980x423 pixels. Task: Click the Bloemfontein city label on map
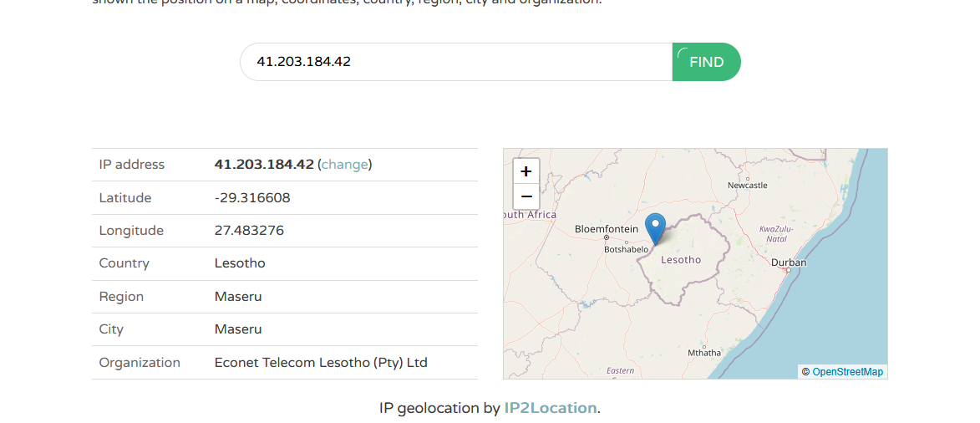point(607,229)
